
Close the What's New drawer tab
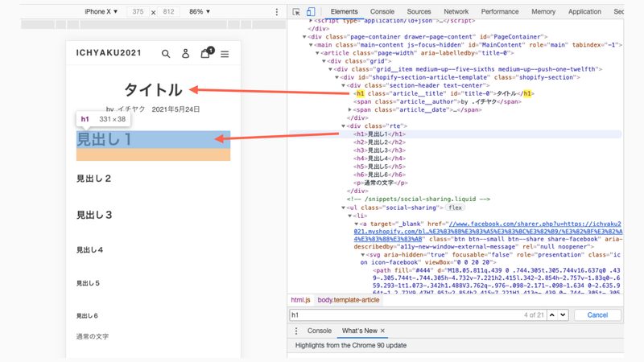(x=382, y=331)
